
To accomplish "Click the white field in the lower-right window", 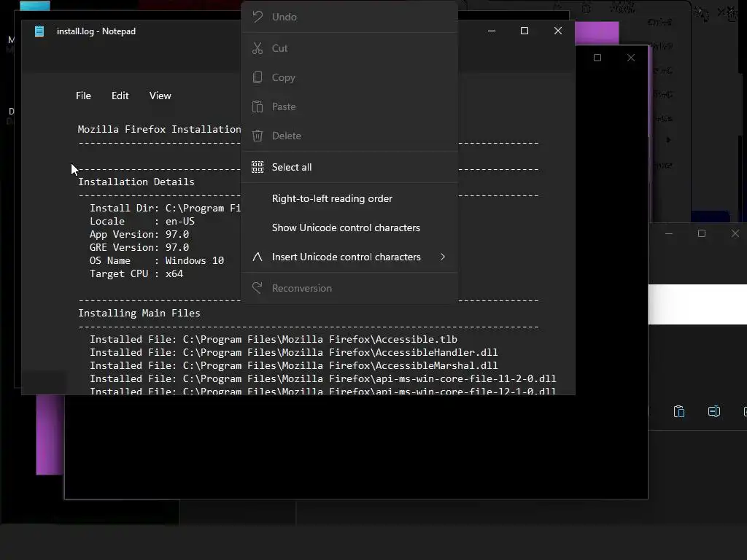I will [697, 304].
